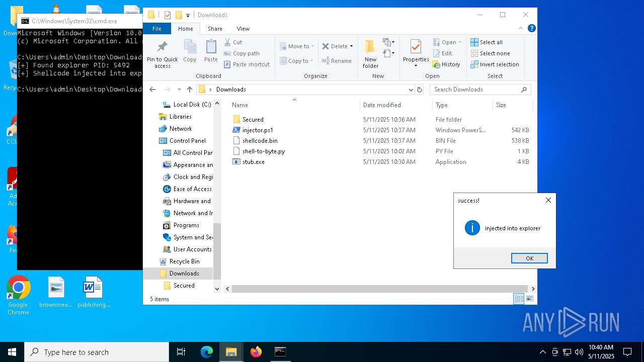This screenshot has height=362, width=644.
Task: Select User Accounts in navigation pane
Action: pos(192,249)
